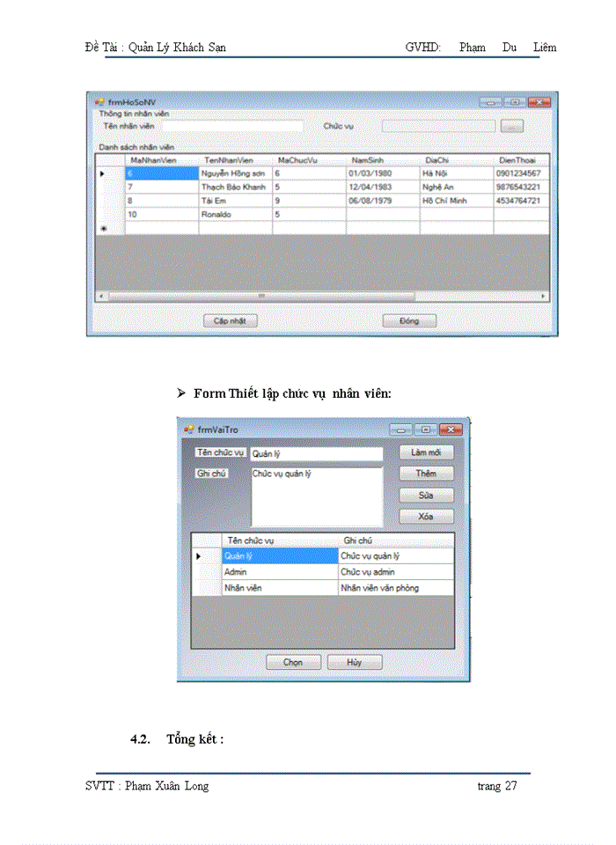
Task: Click the row selector arrow beside Nguyễn Hồng Sơn
Action: (x=102, y=174)
